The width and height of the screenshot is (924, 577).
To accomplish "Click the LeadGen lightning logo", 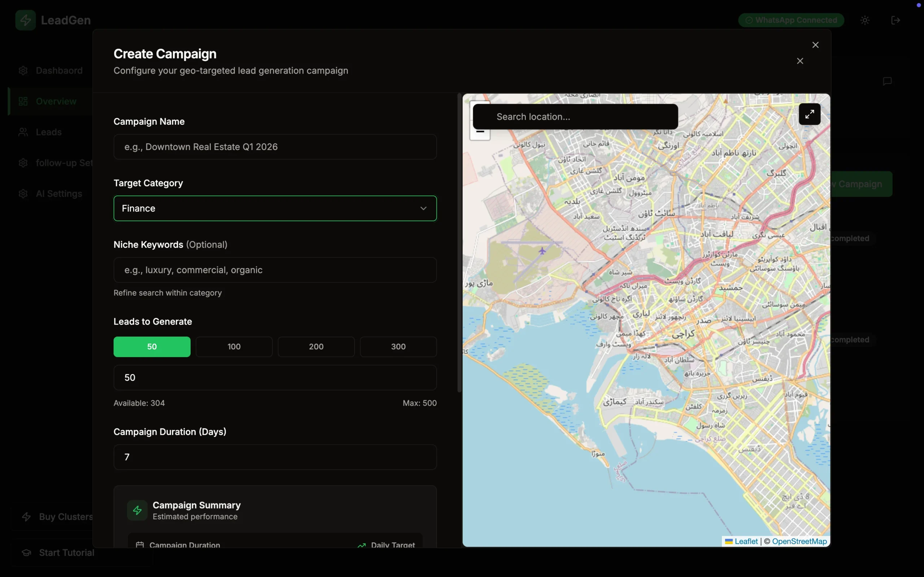I will point(26,20).
